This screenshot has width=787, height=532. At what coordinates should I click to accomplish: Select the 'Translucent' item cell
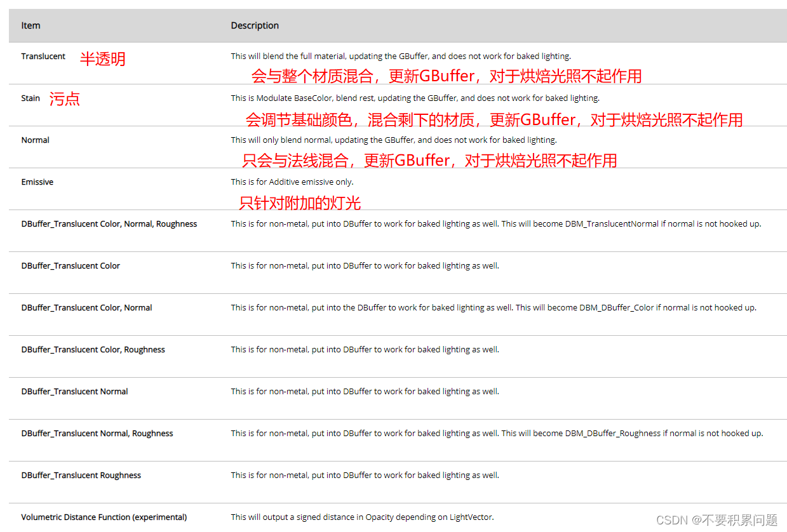click(x=43, y=57)
